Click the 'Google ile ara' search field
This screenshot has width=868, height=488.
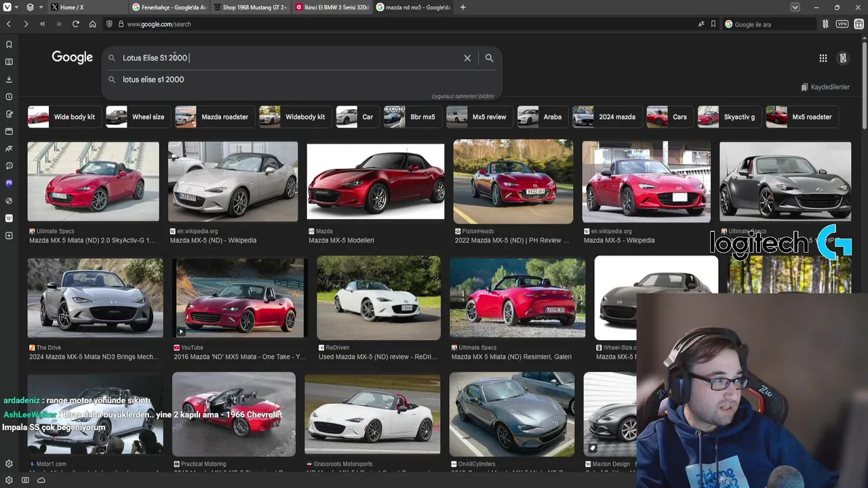click(x=769, y=24)
